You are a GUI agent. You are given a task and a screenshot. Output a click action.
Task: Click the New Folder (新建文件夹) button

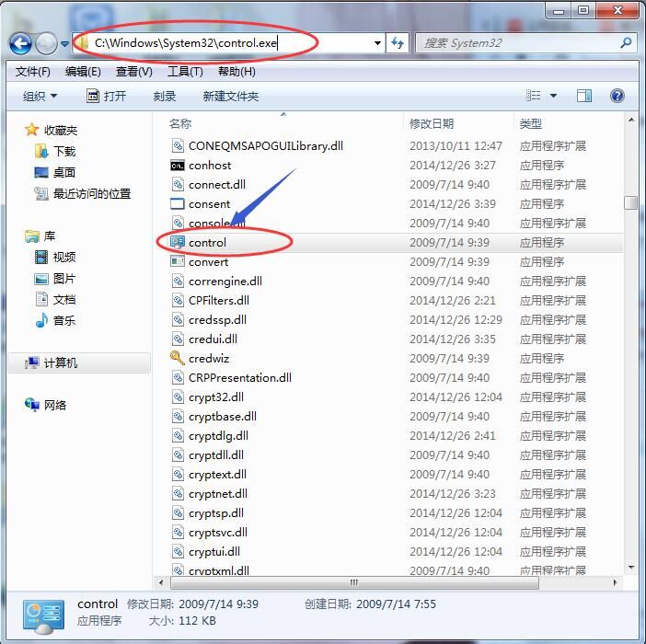[230, 96]
